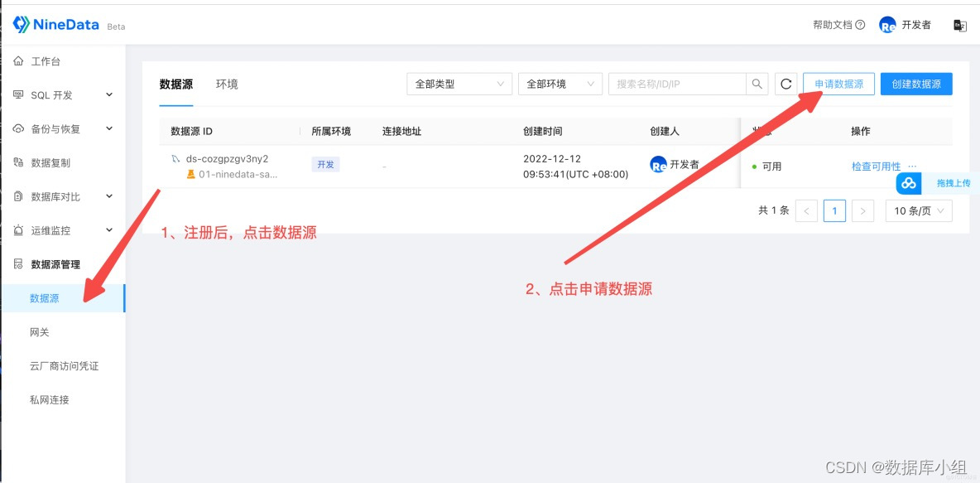980x483 pixels.
Task: Click the 开发者 username in header
Action: pos(916,25)
